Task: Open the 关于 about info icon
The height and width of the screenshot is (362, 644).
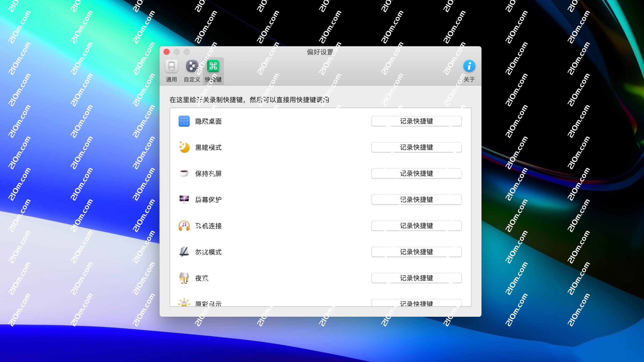Action: tap(469, 71)
